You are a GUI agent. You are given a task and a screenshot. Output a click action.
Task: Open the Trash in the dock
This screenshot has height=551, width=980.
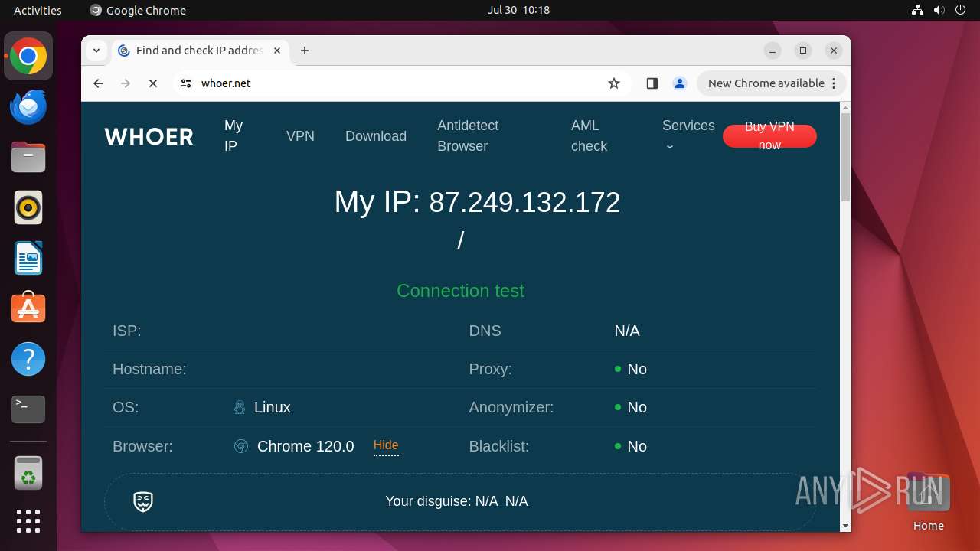[28, 474]
